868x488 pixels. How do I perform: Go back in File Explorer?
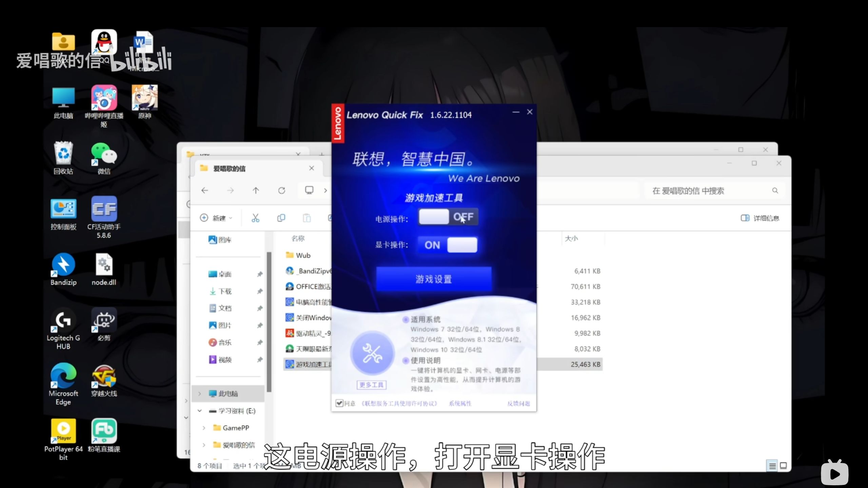205,190
